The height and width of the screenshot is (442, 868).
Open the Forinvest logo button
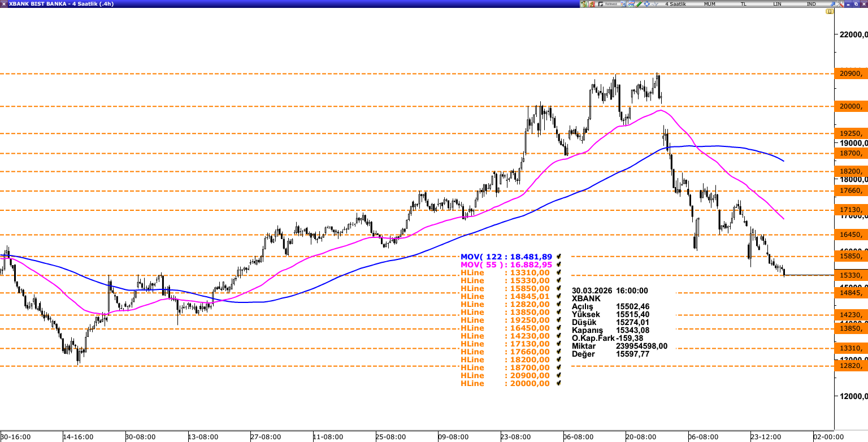(608, 4)
